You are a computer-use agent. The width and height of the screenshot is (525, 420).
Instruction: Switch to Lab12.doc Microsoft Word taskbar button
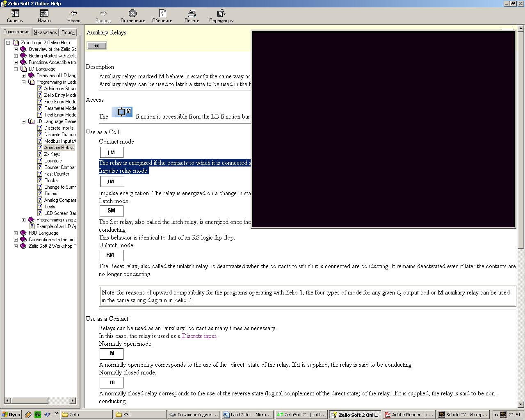click(x=248, y=415)
